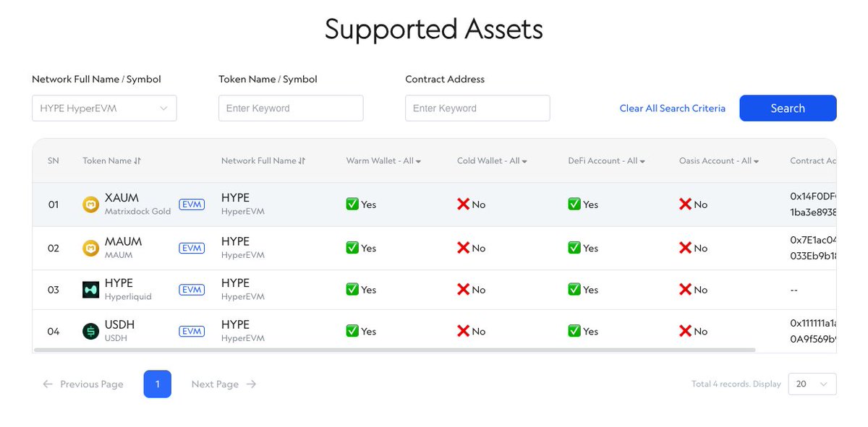This screenshot has height=427, width=868.
Task: Click the Contract Address column header
Action: 813,161
